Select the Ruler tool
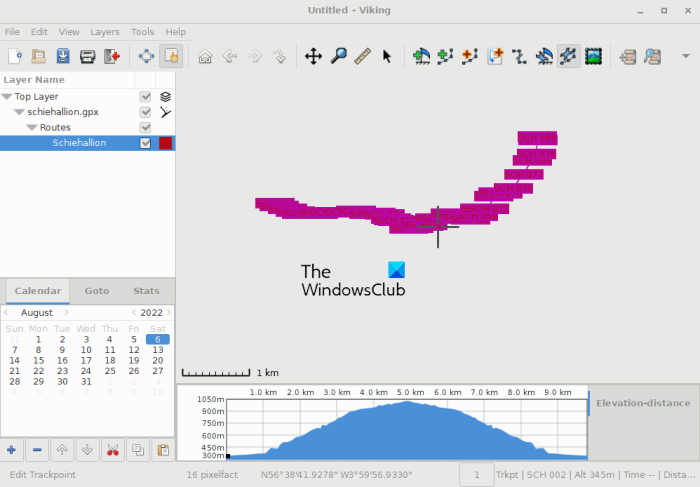The height and width of the screenshot is (487, 700). tap(362, 57)
